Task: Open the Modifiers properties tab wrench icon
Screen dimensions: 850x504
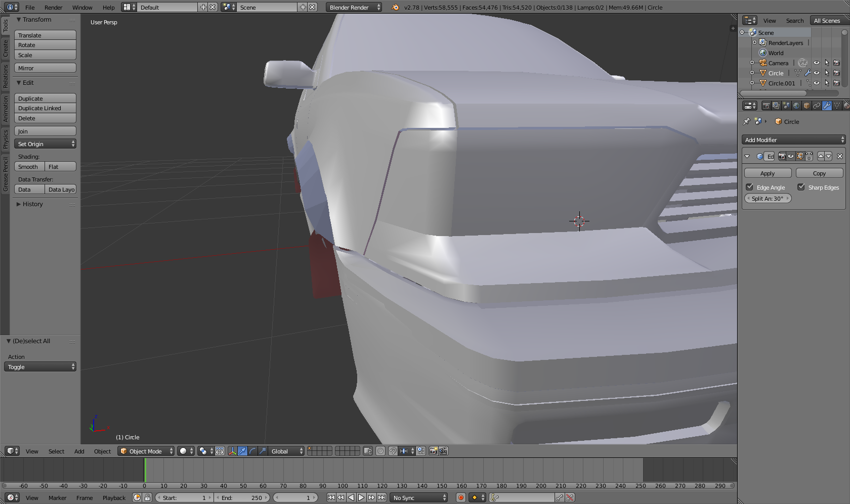Action: click(x=827, y=106)
